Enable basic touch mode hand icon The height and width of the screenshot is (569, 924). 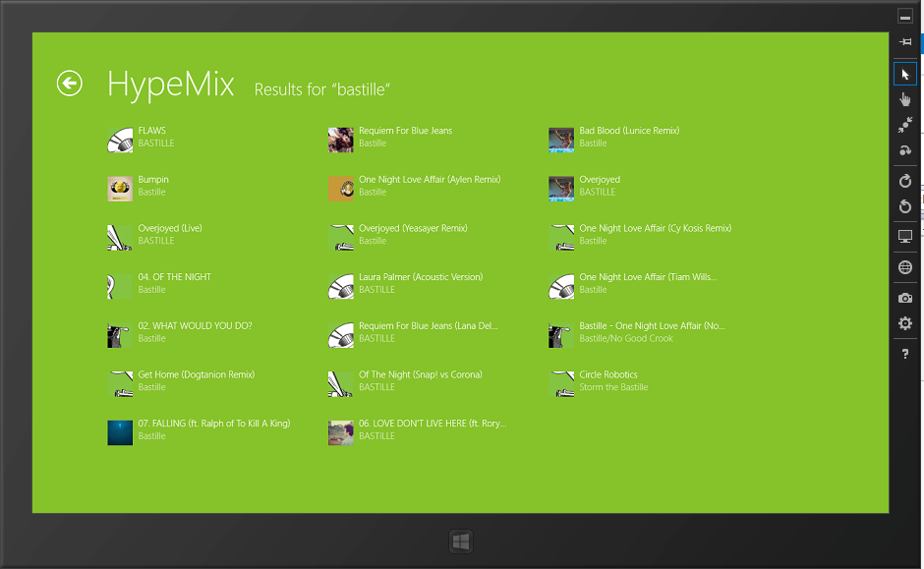[x=905, y=99]
